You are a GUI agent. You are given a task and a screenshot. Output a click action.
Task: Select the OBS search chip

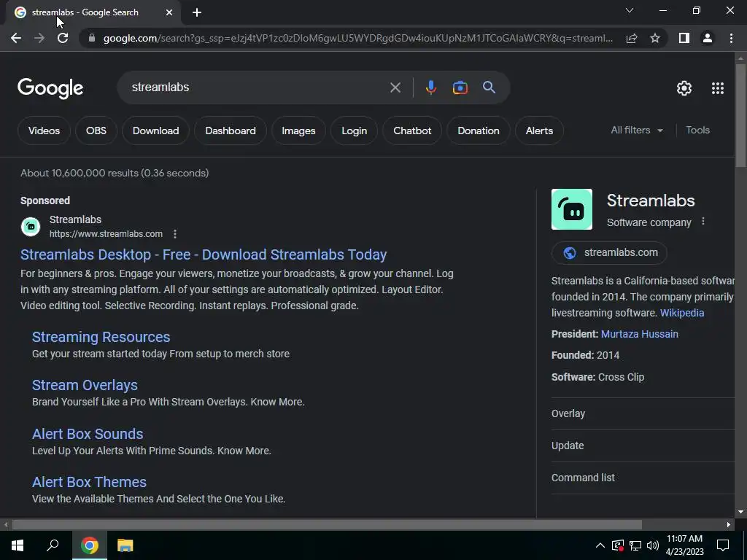click(96, 131)
